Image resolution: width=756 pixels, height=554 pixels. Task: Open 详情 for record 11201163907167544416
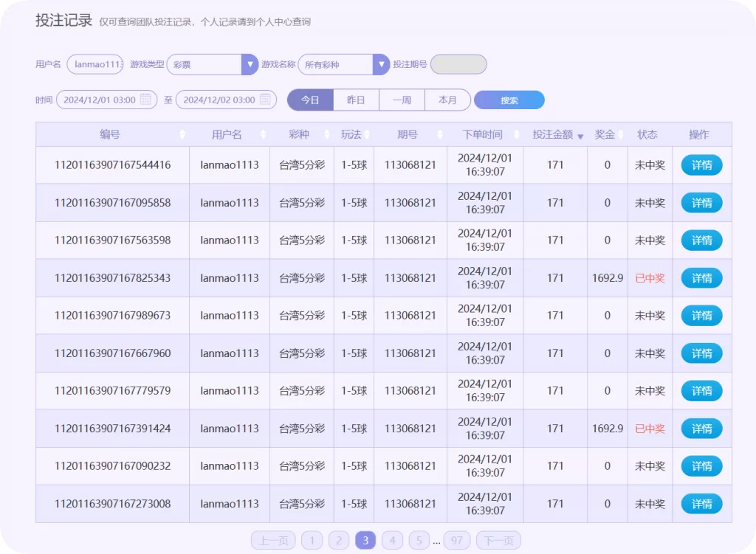[x=701, y=165]
